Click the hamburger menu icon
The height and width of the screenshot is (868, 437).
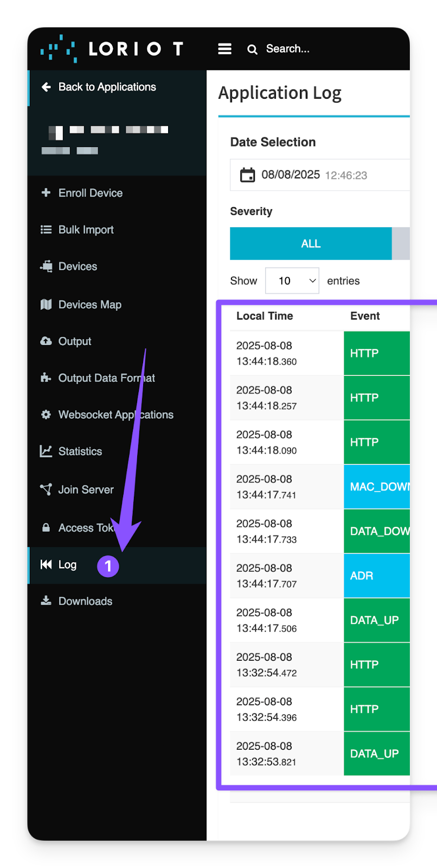224,49
